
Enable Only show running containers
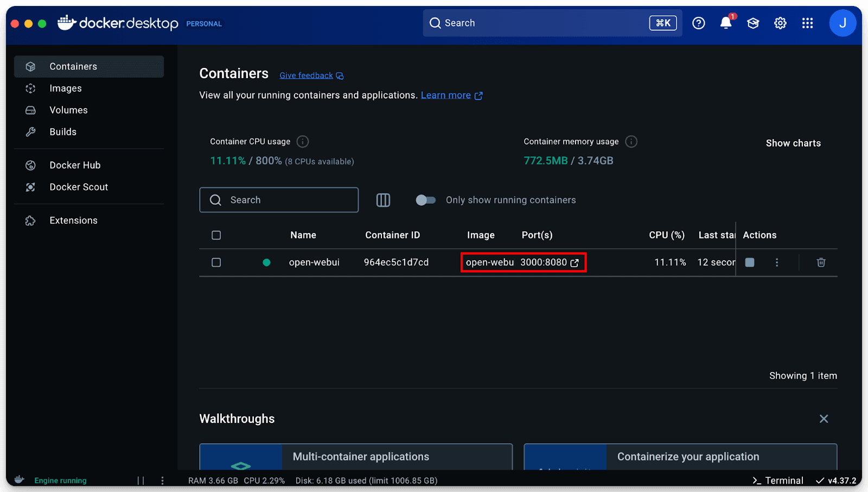[426, 200]
